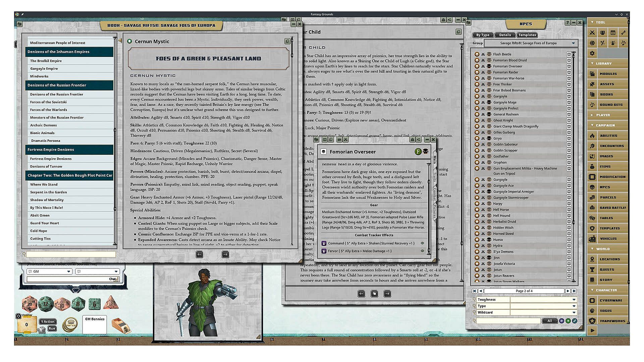
Task: Toggle the All filter in NPCs
Action: tap(549, 321)
